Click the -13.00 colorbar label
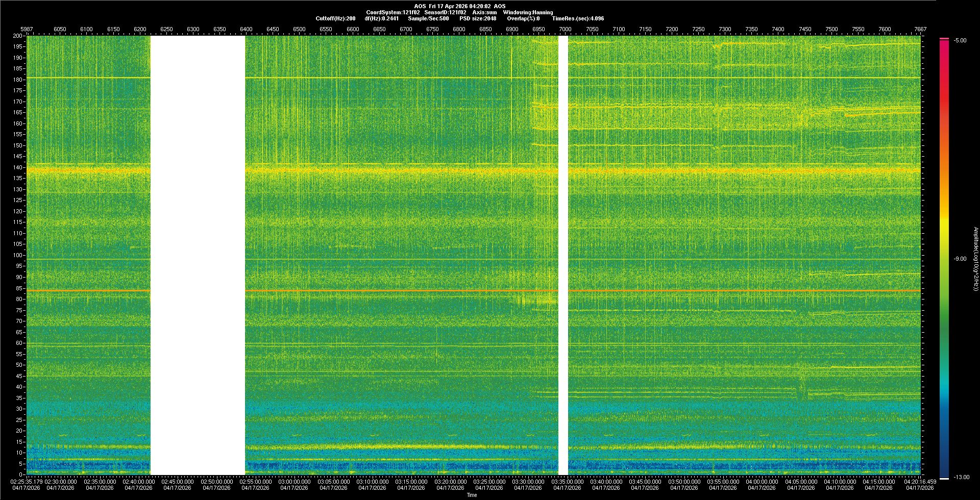Screen dimensions: 980x500 pyautogui.click(x=961, y=478)
